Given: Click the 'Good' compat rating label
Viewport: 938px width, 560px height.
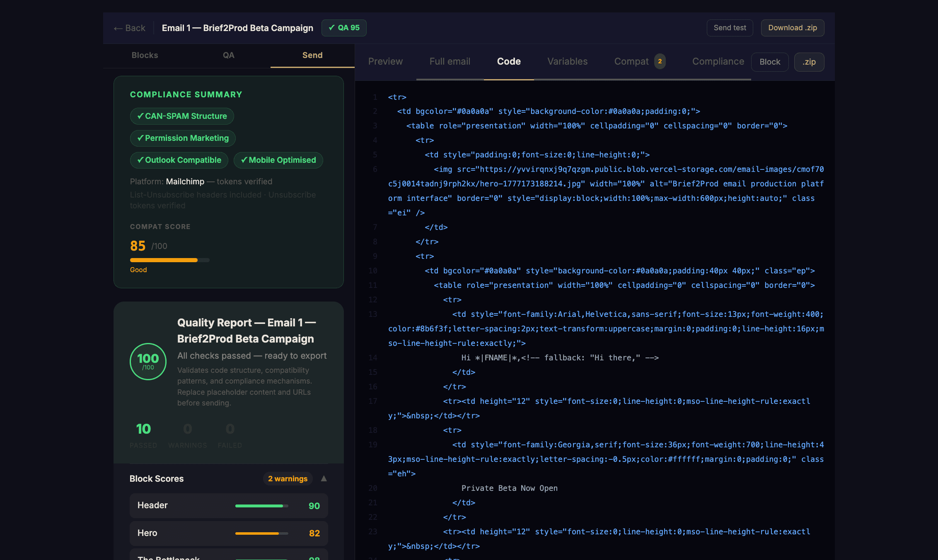Looking at the screenshot, I should (138, 270).
